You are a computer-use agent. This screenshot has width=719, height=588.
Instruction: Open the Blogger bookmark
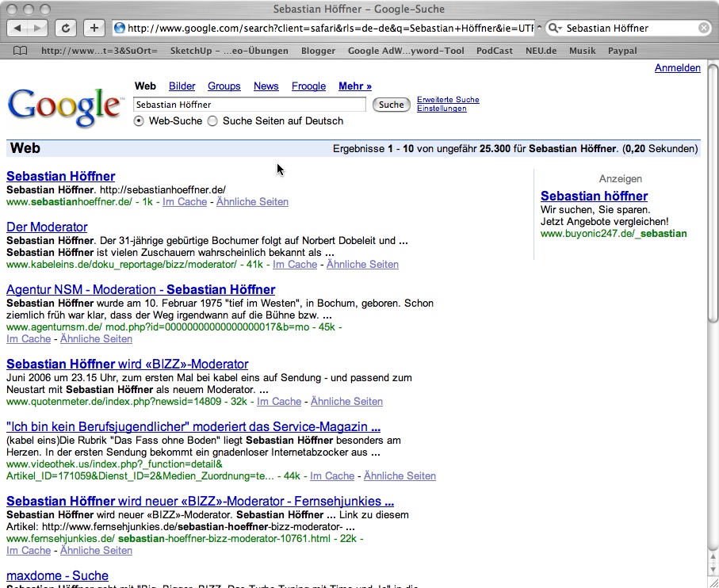(318, 51)
